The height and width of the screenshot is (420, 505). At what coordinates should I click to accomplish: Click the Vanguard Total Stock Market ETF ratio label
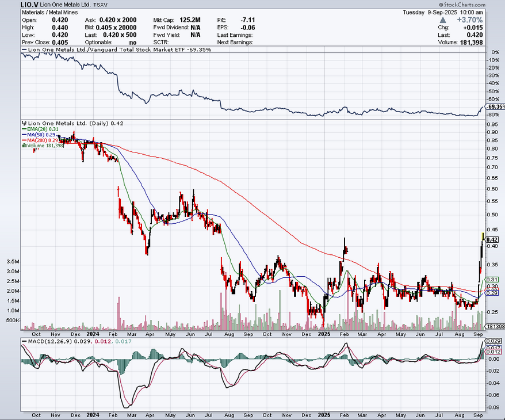[120, 49]
